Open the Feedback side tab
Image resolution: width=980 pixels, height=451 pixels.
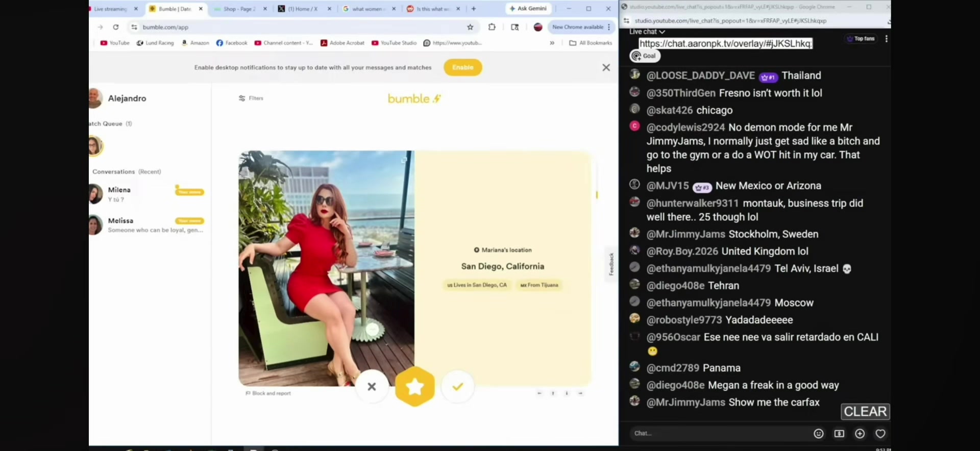pos(611,264)
